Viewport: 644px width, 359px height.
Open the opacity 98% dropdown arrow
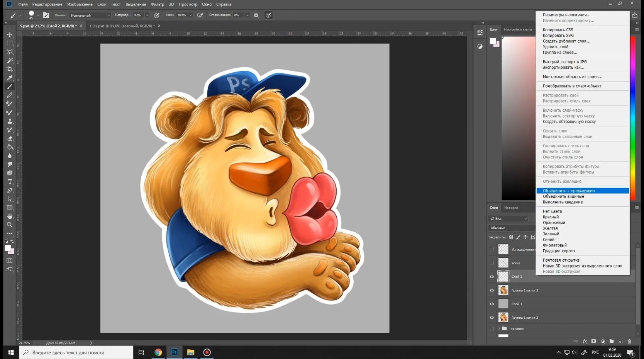(x=147, y=15)
